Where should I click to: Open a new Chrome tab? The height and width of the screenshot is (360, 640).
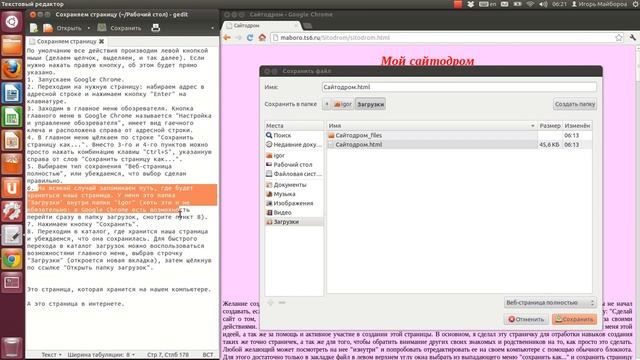pos(308,26)
